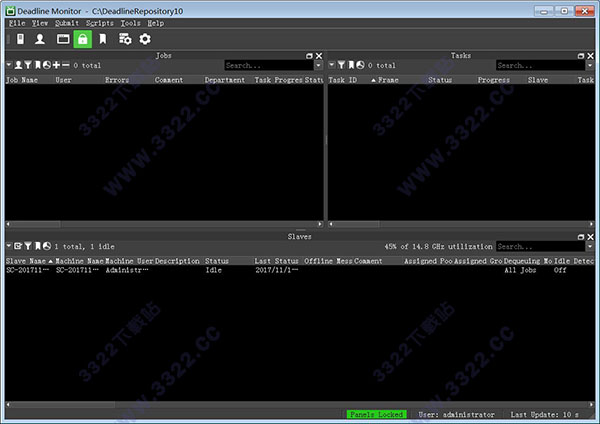Open the View menu
Viewport: 600px width, 424px height.
click(x=40, y=23)
